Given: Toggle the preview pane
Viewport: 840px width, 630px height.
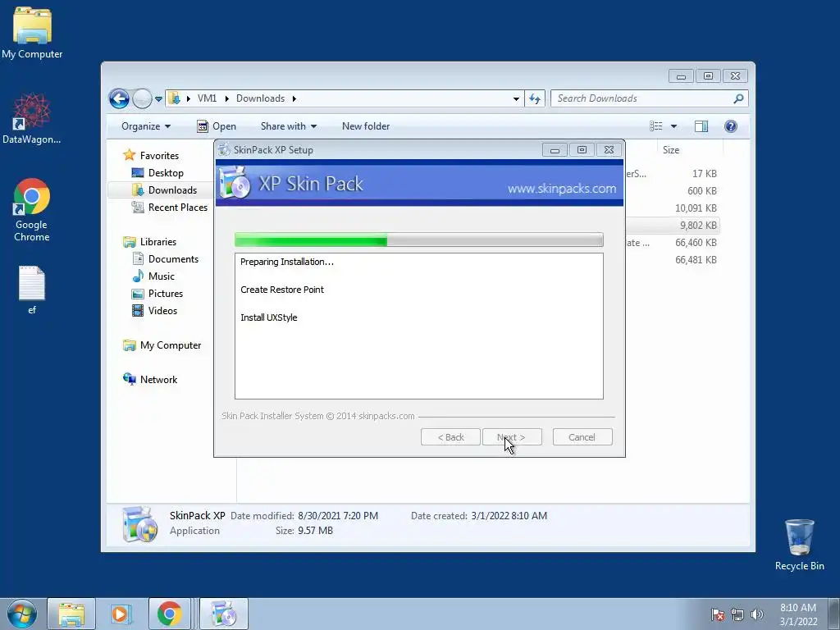Looking at the screenshot, I should [701, 126].
